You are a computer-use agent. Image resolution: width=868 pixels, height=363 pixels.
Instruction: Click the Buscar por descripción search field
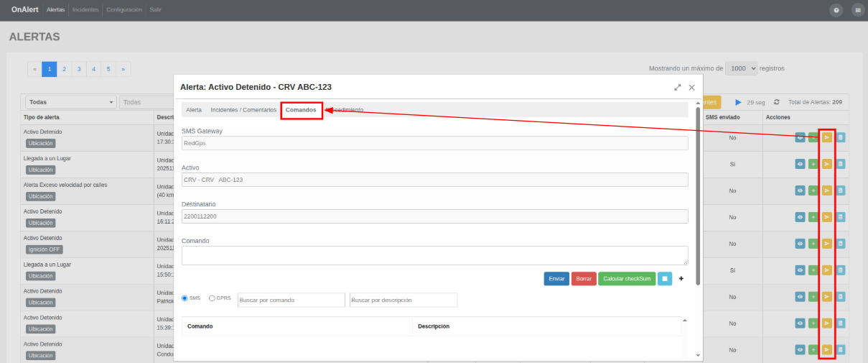[403, 300]
